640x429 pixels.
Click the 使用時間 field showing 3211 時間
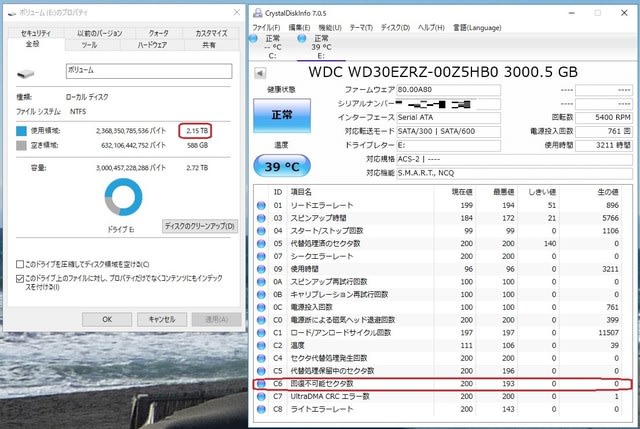tap(604, 145)
